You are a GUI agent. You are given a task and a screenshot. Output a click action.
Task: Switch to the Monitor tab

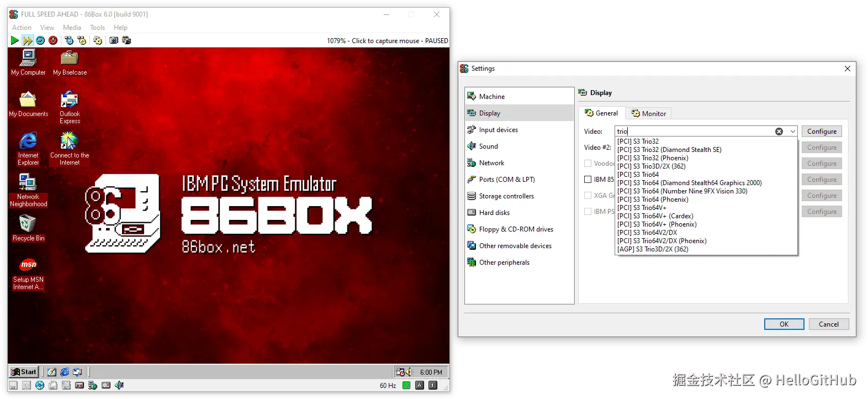coord(649,113)
